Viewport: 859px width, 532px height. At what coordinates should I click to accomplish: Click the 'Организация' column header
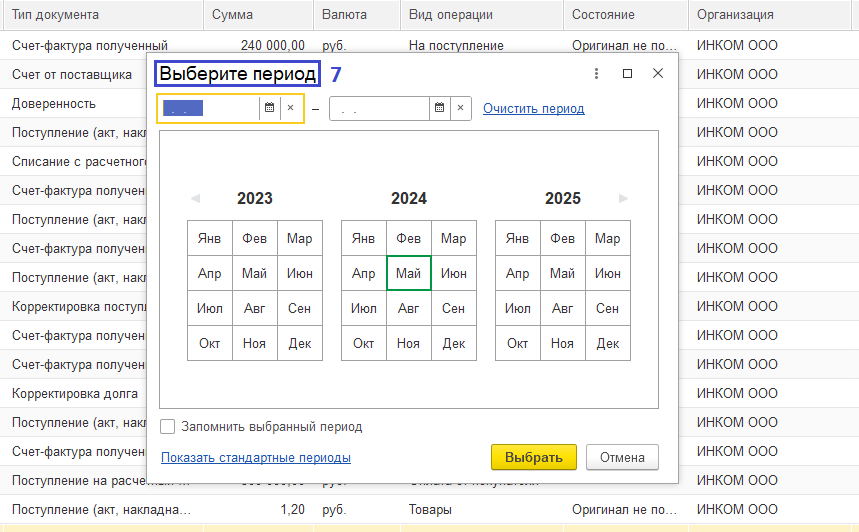735,15
